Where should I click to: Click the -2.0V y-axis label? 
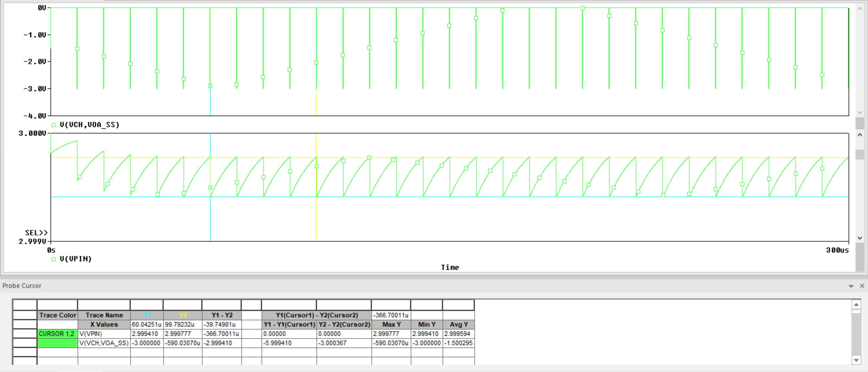pos(35,61)
